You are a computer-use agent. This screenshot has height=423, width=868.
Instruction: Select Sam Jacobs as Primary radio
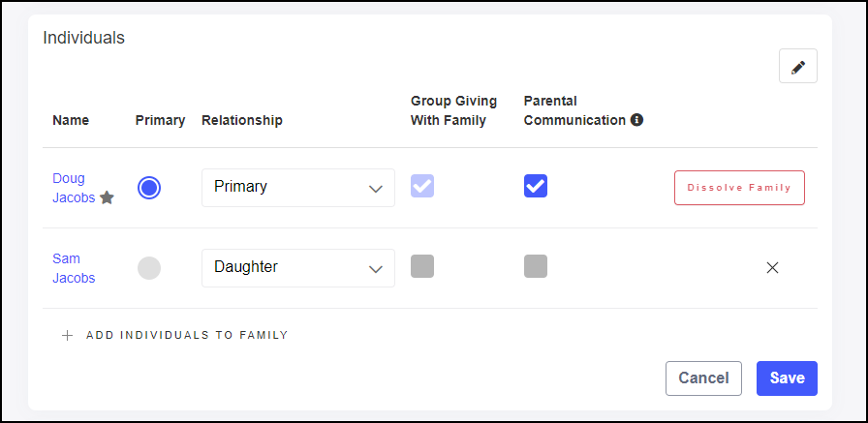pos(149,268)
